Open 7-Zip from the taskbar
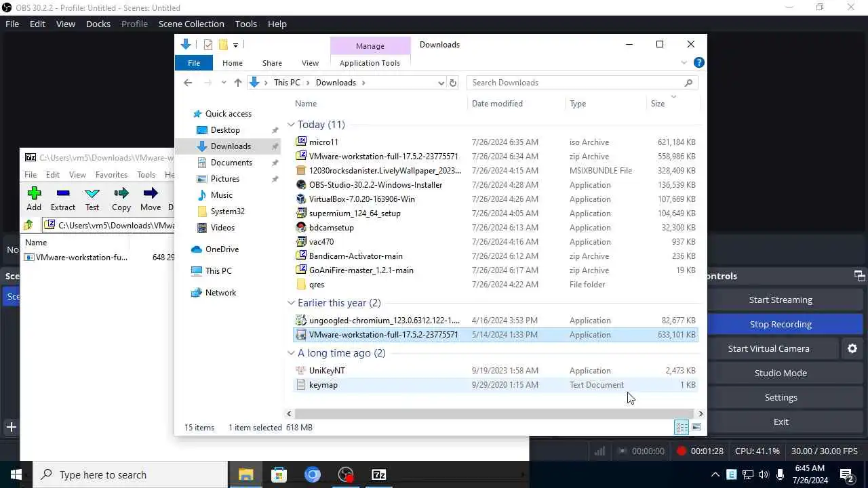The height and width of the screenshot is (488, 868). (x=379, y=474)
